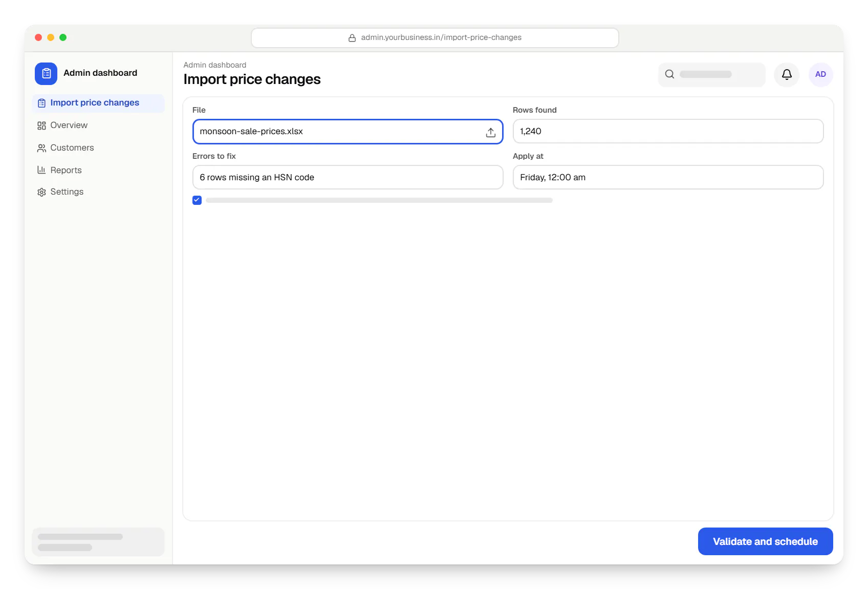This screenshot has height=589, width=868.
Task: Focus the File input with monsoon-sale-prices.xlsx
Action: pyautogui.click(x=348, y=132)
